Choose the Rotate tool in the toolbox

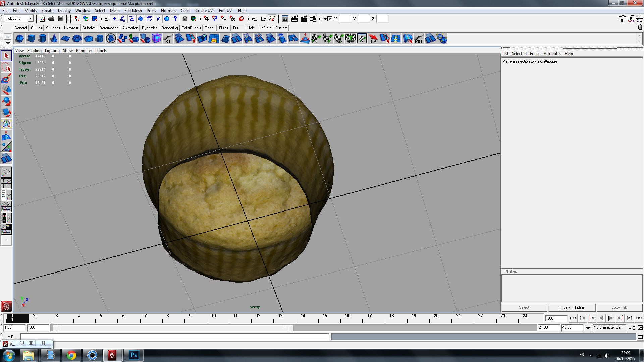coord(6,101)
